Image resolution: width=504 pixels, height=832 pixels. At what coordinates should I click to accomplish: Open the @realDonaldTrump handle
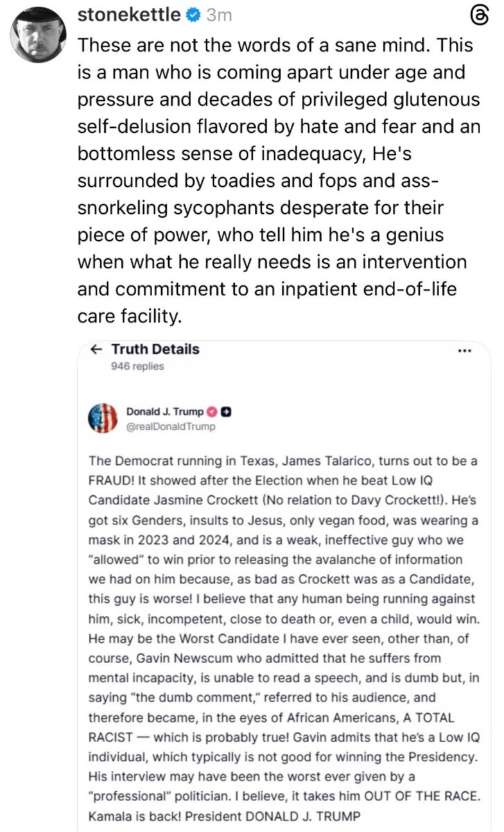[x=171, y=426]
